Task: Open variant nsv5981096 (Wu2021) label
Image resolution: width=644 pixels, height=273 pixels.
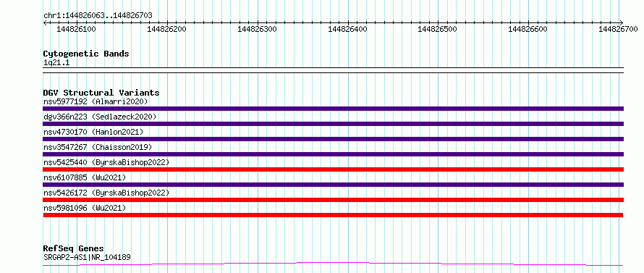Action: coord(85,208)
